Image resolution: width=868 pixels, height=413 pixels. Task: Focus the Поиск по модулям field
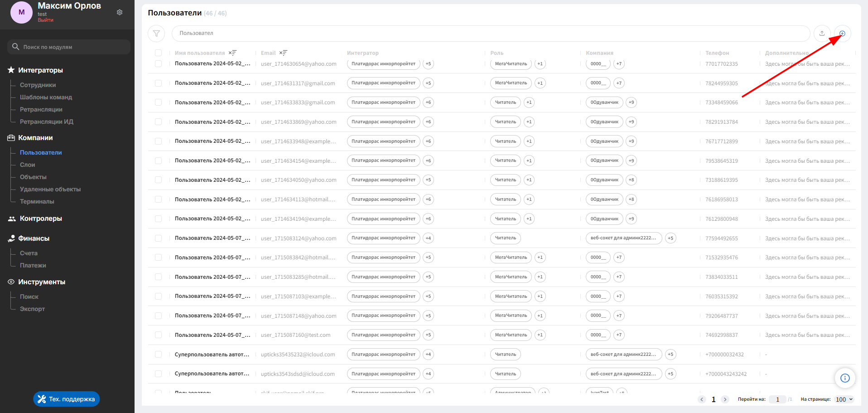click(69, 47)
